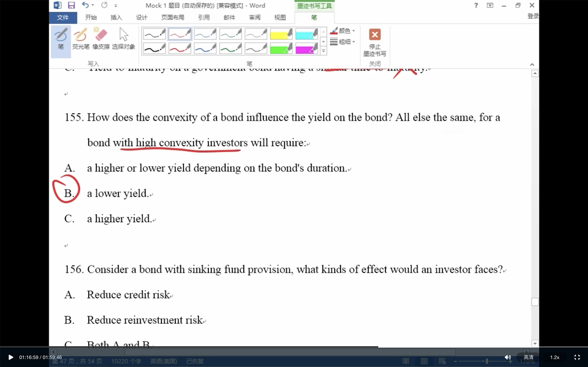Click 停止墨迹书写 to stop inking
This screenshot has width=588, height=367.
(x=375, y=42)
